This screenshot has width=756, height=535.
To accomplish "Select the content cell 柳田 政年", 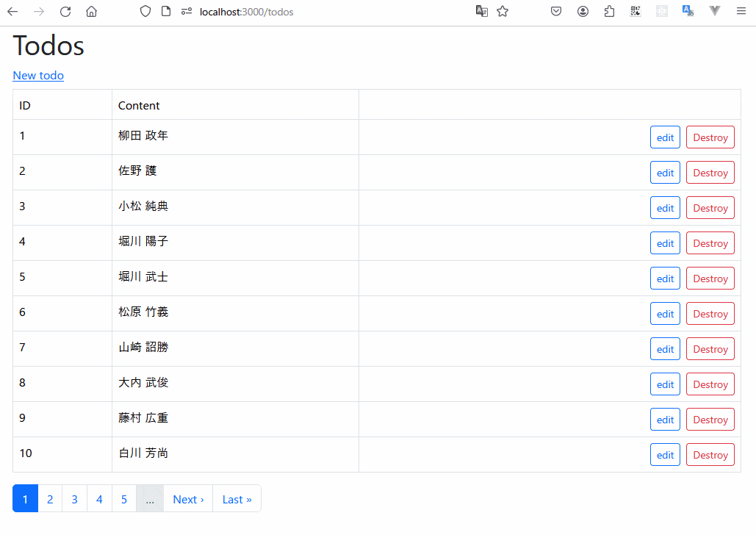I will coord(235,137).
